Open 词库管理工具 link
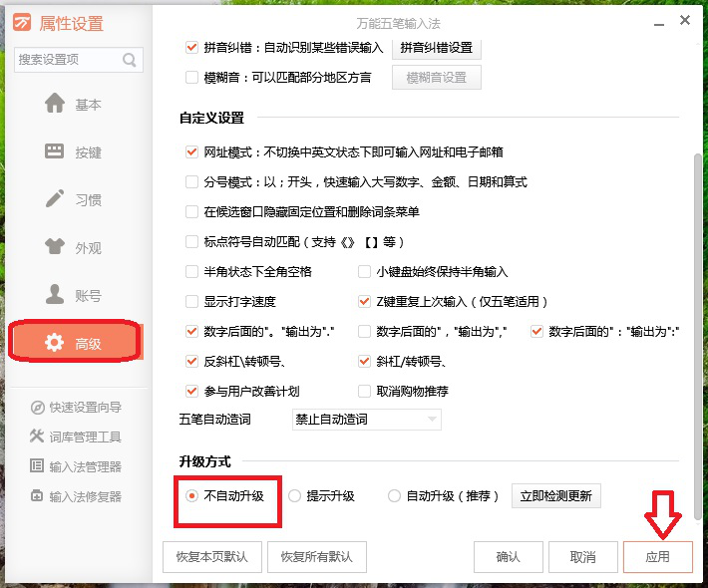The image size is (708, 588). tap(76, 437)
